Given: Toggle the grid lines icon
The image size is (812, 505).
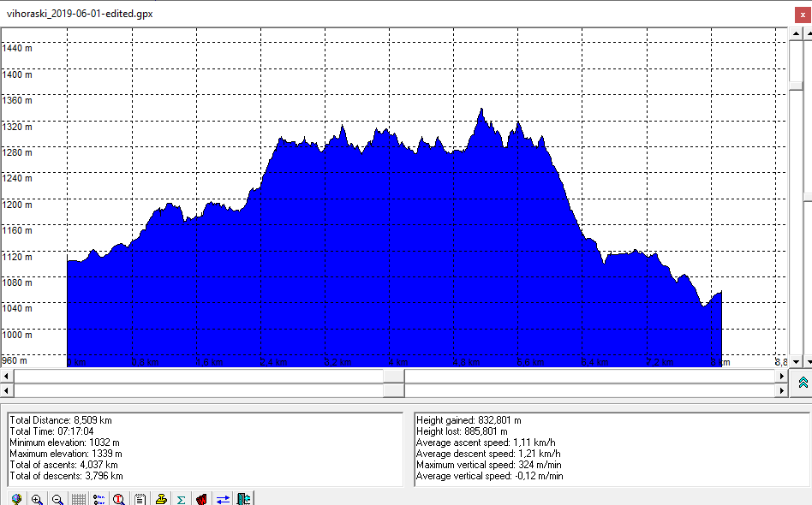Looking at the screenshot, I should [x=78, y=499].
